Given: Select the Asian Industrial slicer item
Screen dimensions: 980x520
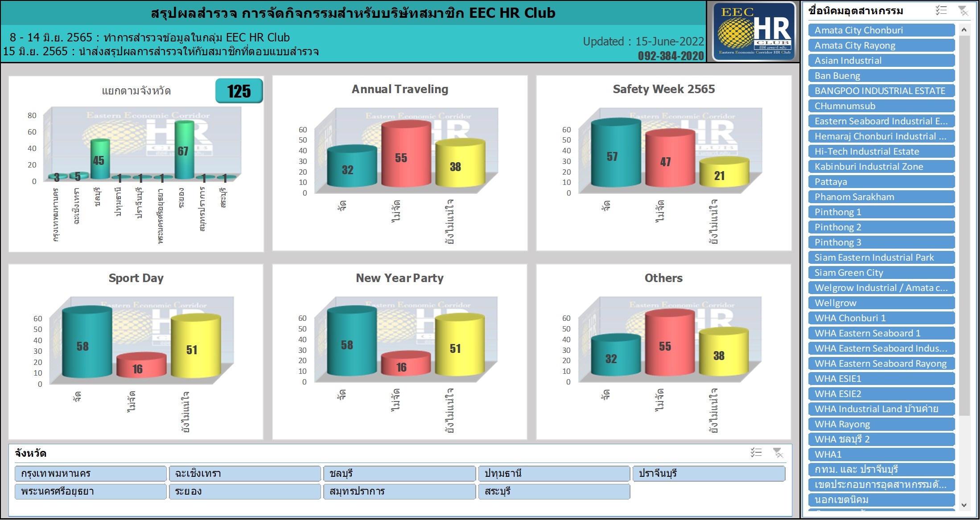Looking at the screenshot, I should click(x=881, y=61).
